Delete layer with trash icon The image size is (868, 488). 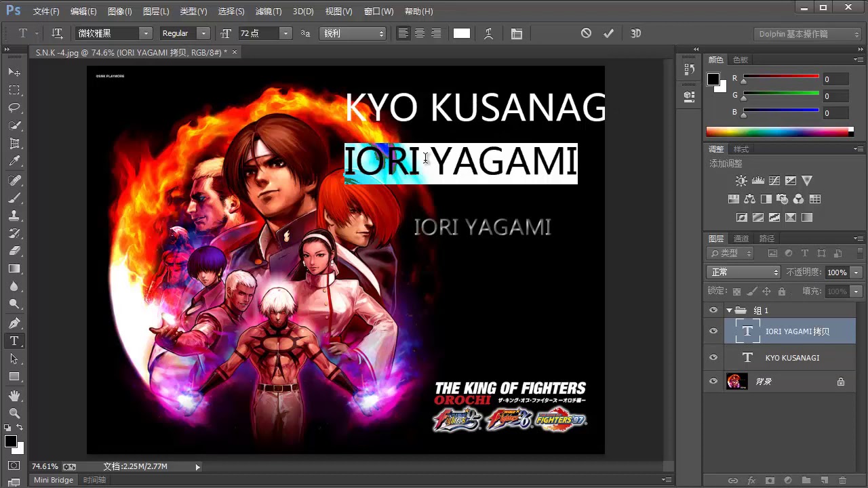(x=843, y=481)
